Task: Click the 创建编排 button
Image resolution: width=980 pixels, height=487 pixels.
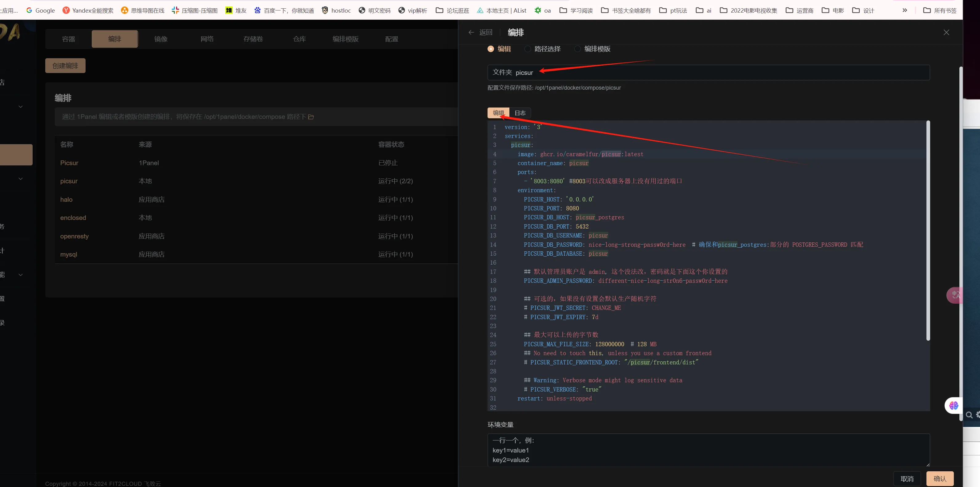Action: click(x=65, y=66)
